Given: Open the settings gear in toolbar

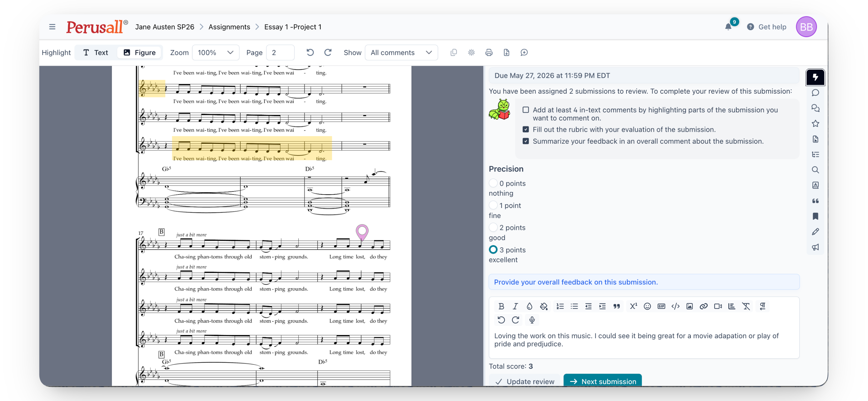Looking at the screenshot, I should (x=471, y=52).
